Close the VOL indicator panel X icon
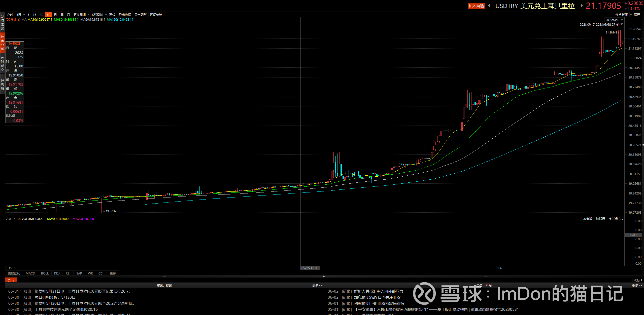The height and width of the screenshot is (315, 644). [x=622, y=219]
